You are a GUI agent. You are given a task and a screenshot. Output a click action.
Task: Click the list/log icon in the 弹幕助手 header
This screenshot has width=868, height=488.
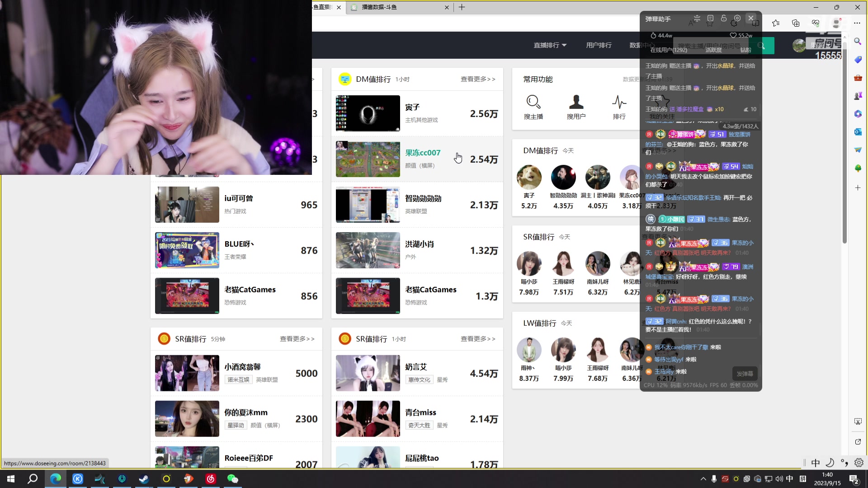[710, 19]
